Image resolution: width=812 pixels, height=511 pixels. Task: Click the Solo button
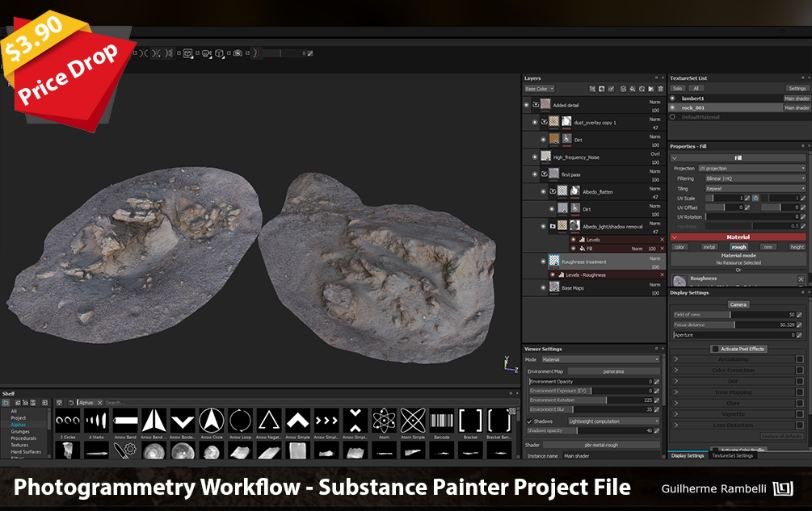678,89
